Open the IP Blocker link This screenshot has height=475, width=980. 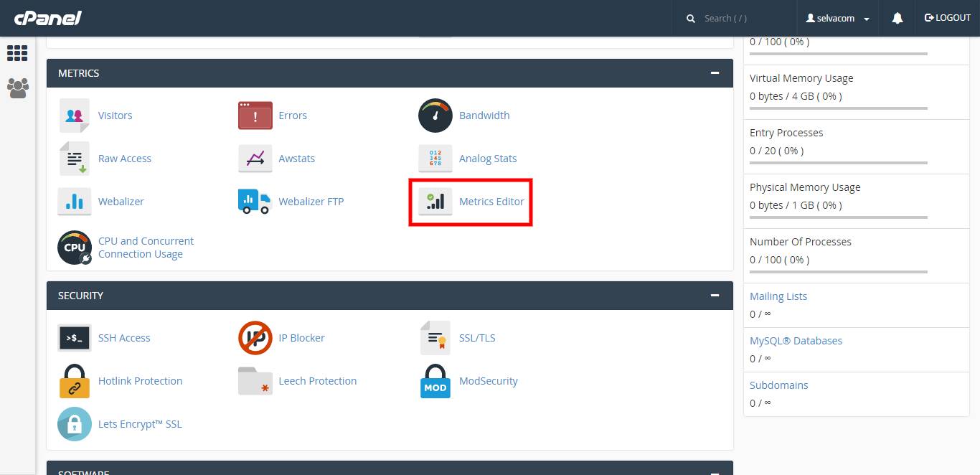(x=301, y=338)
